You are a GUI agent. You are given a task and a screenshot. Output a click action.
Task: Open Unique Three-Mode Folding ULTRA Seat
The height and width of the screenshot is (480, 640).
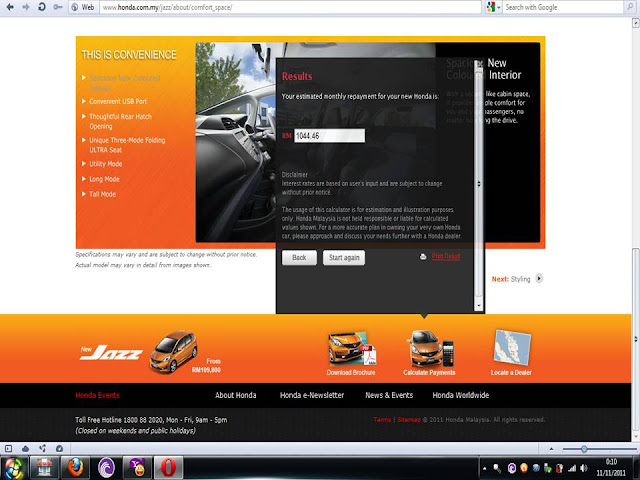[127, 145]
